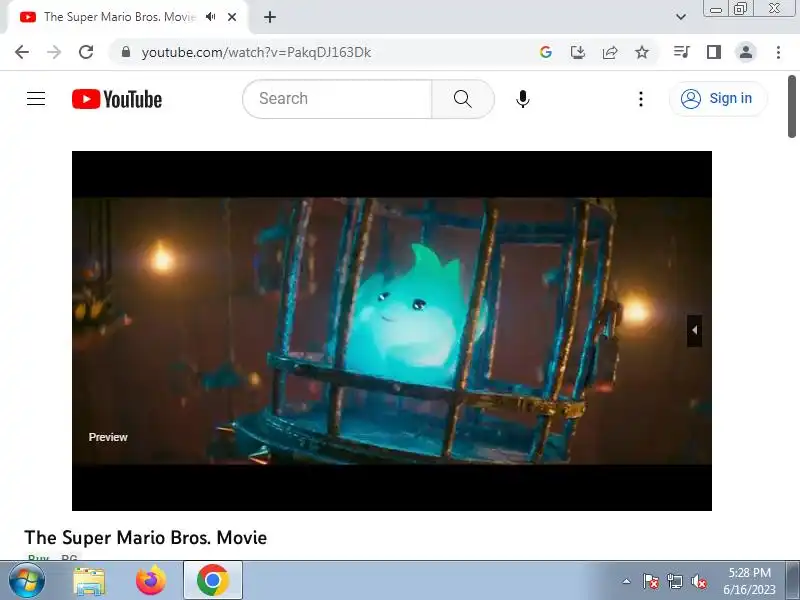The image size is (800, 600).
Task: Open YouTube settings three-dot menu
Action: [641, 99]
